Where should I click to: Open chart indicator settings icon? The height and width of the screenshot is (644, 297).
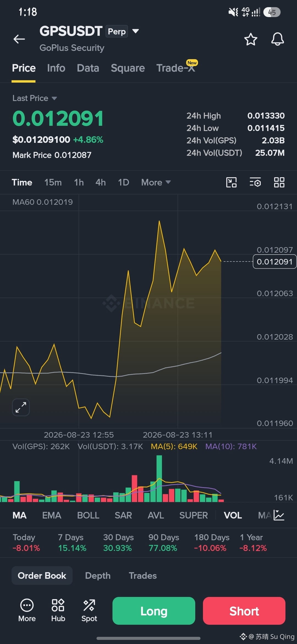(255, 182)
